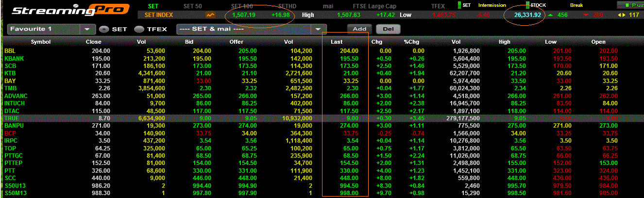
Task: Sort by the Offer column header
Action: 237,42
